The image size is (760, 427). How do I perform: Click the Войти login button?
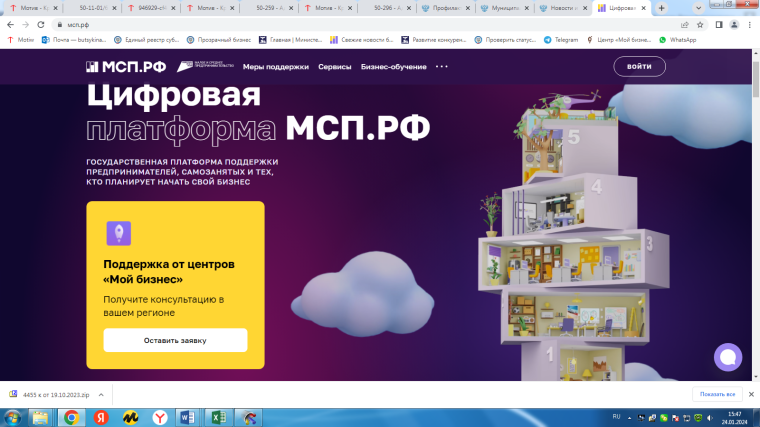pyautogui.click(x=639, y=66)
